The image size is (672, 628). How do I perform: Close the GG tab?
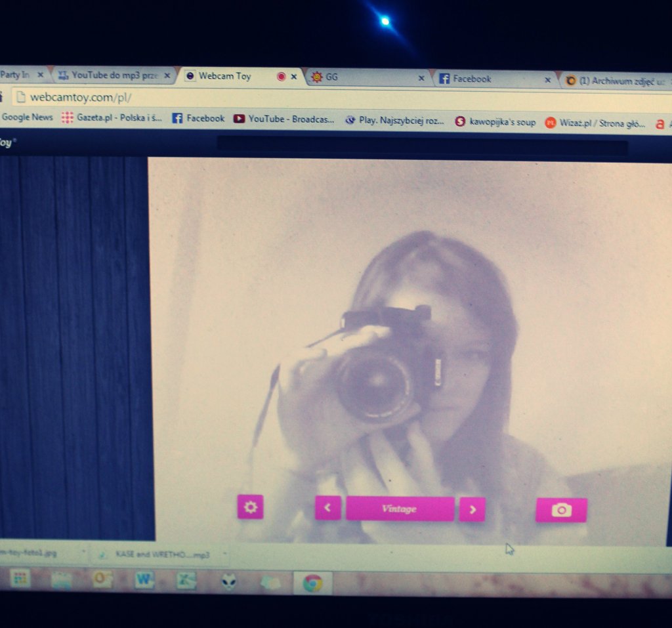(421, 78)
